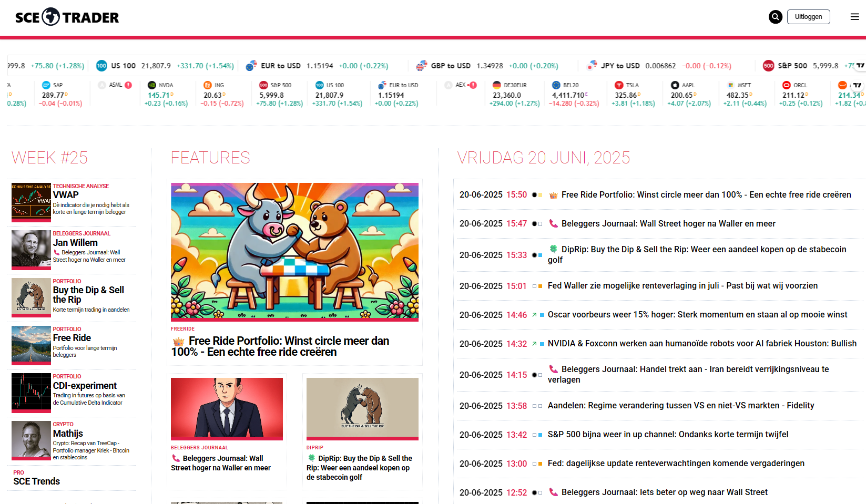Open SCE Trends pro item
The image size is (866, 504).
[x=37, y=481]
